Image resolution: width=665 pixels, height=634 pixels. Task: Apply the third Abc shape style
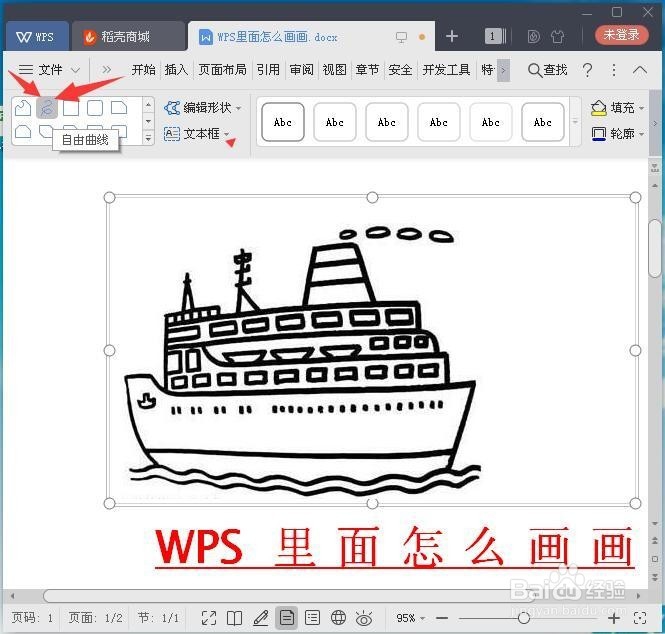click(387, 122)
